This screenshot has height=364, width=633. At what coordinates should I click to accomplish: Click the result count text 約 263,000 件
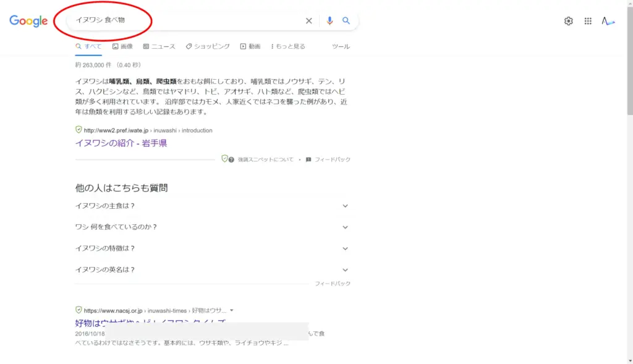click(x=93, y=65)
